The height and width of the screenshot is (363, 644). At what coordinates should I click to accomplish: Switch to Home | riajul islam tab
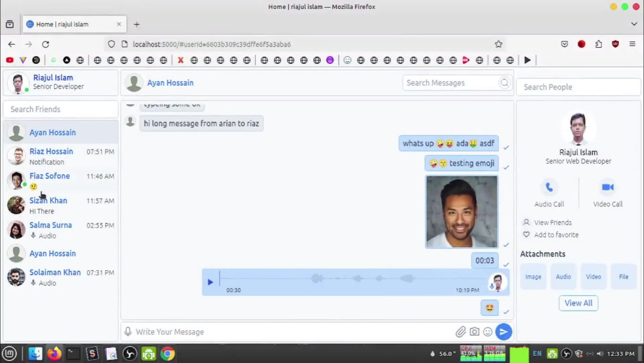pyautogui.click(x=74, y=25)
